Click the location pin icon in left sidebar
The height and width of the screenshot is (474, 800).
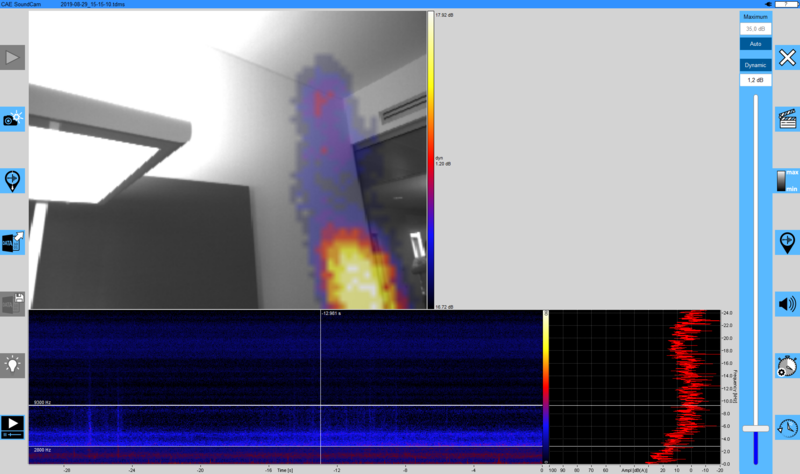click(x=13, y=180)
